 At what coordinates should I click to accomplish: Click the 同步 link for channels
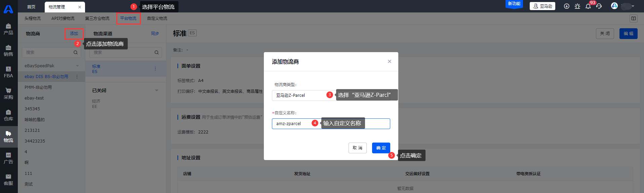(x=155, y=34)
